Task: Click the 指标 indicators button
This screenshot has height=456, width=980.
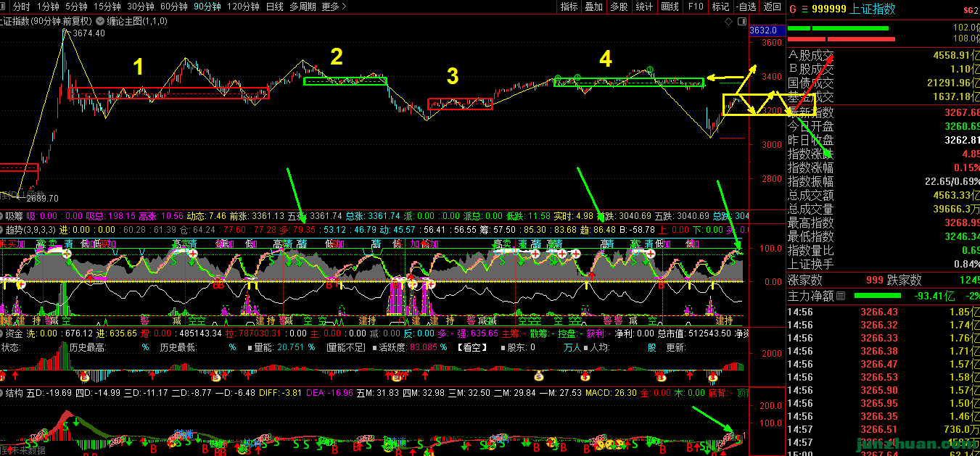Action: coord(569,7)
